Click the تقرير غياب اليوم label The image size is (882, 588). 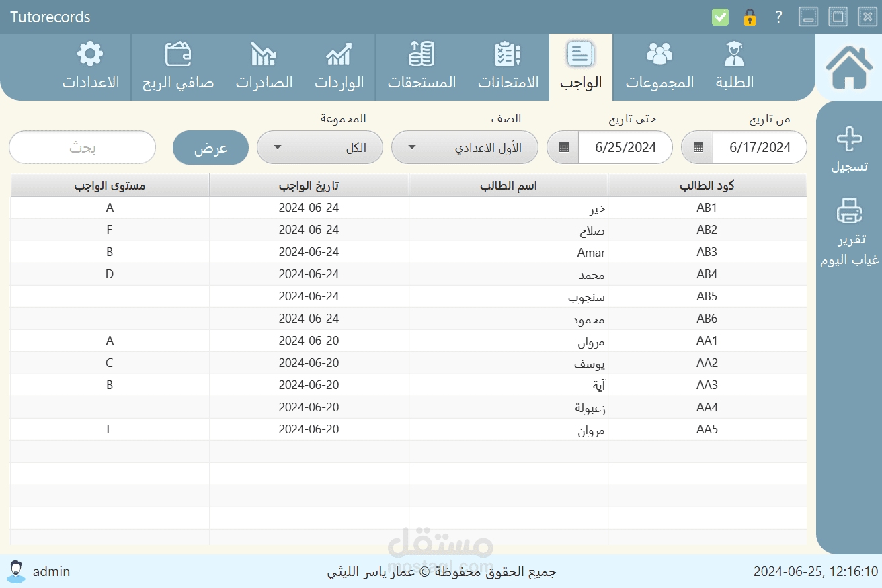849,249
